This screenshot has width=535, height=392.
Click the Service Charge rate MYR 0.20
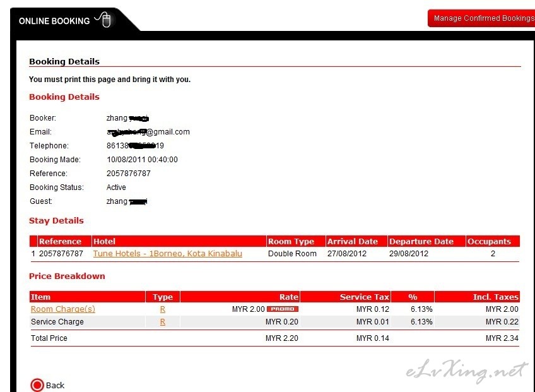(282, 322)
